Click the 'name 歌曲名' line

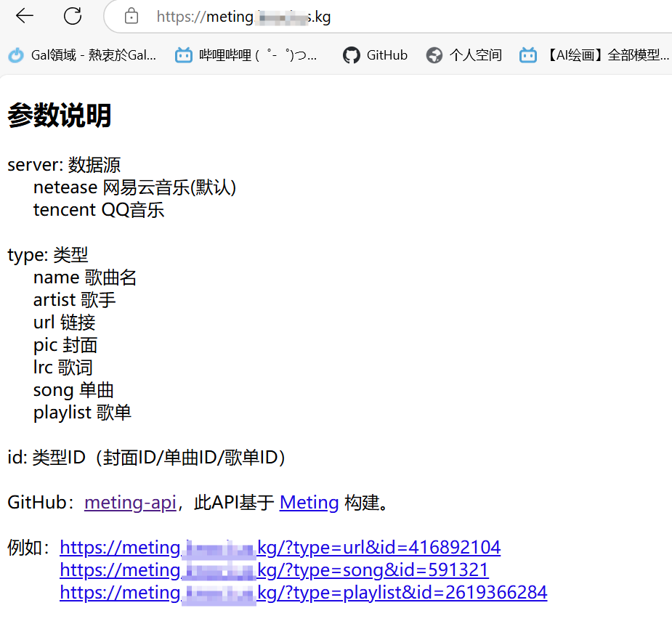point(85,277)
